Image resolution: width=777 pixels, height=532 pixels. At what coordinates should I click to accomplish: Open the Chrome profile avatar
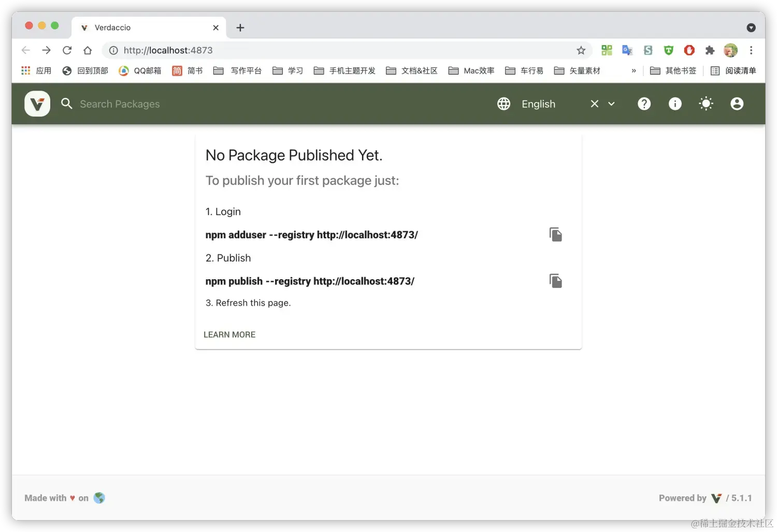click(x=730, y=50)
